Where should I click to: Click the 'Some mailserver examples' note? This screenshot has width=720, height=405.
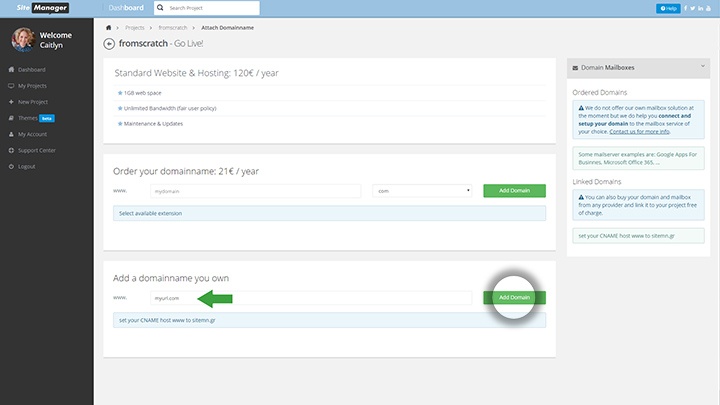638,158
